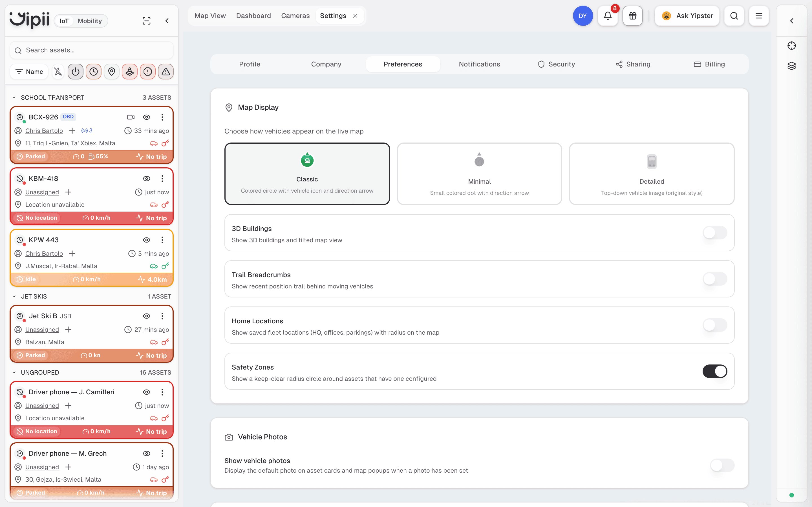Image resolution: width=812 pixels, height=507 pixels.
Task: Select the Minimal map display style
Action: coord(479,174)
